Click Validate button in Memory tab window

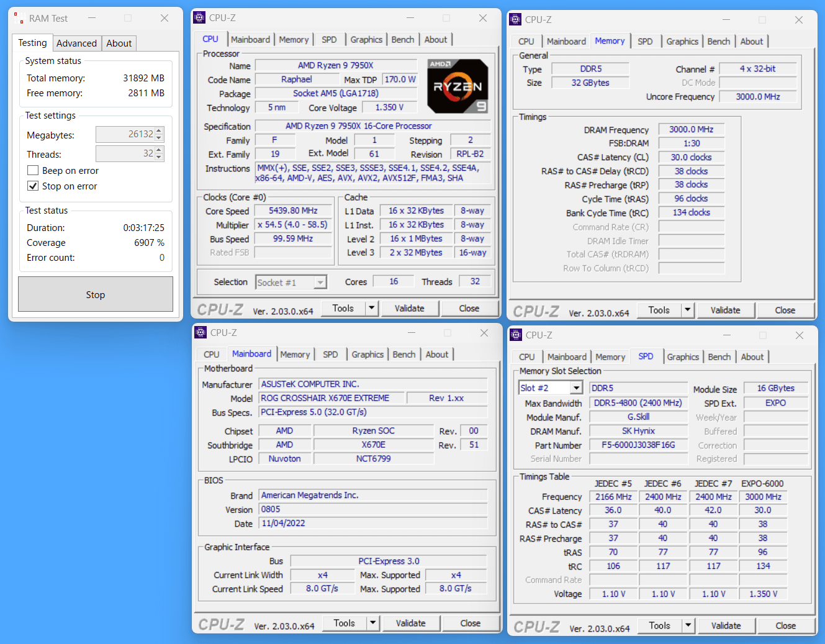[x=726, y=310]
